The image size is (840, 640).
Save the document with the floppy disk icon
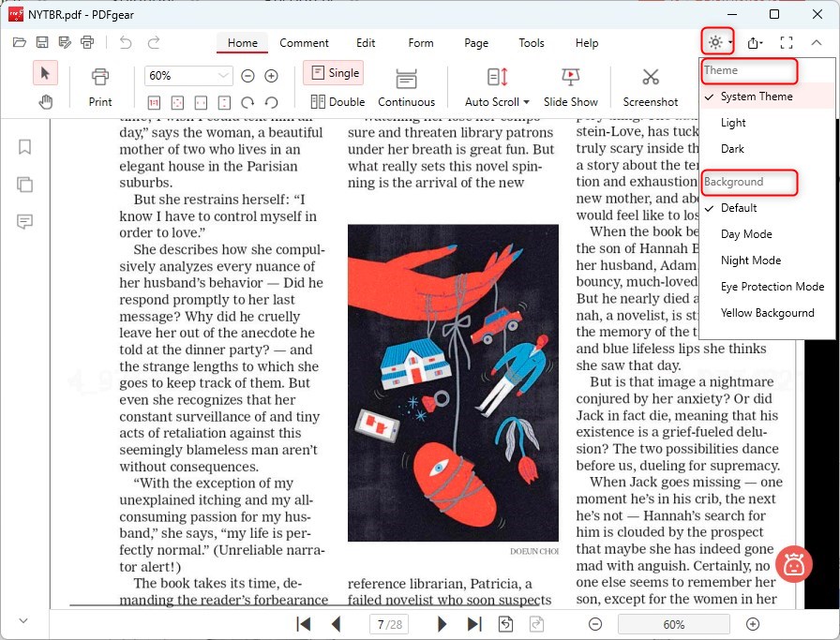(x=42, y=42)
